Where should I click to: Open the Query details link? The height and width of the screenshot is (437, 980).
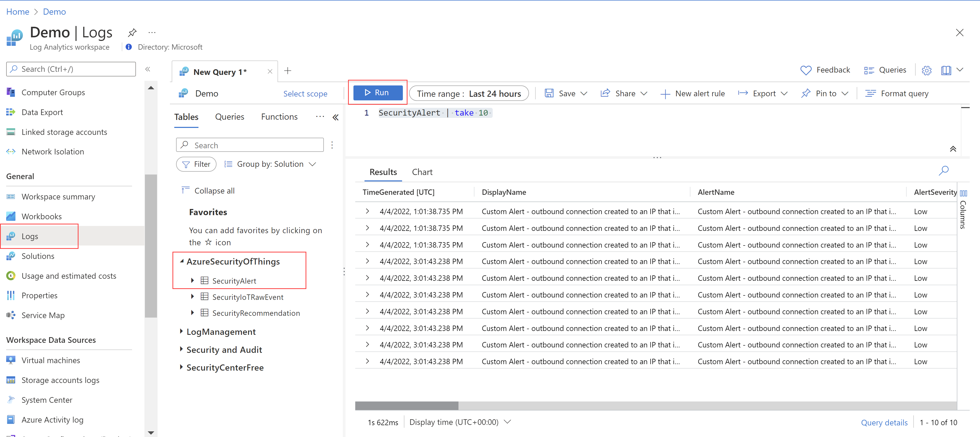tap(884, 422)
